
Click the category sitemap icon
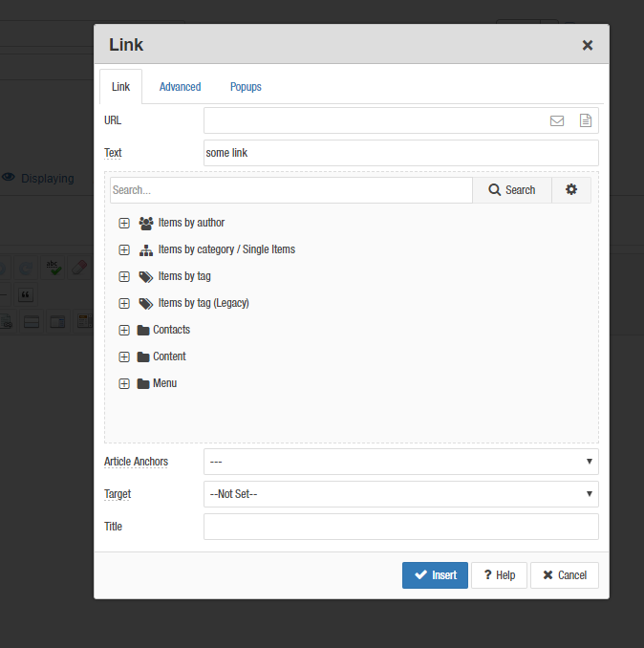(x=145, y=249)
